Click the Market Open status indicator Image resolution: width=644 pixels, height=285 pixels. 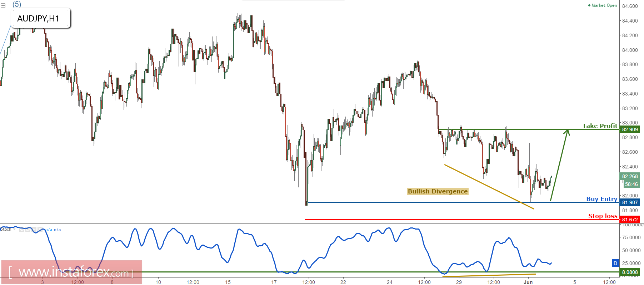pos(603,5)
